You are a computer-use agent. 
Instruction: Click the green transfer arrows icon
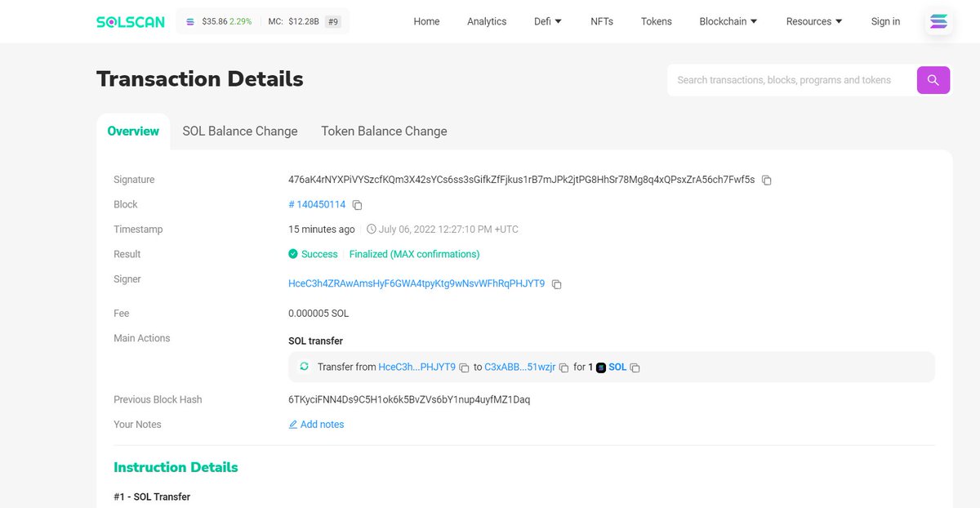(304, 367)
